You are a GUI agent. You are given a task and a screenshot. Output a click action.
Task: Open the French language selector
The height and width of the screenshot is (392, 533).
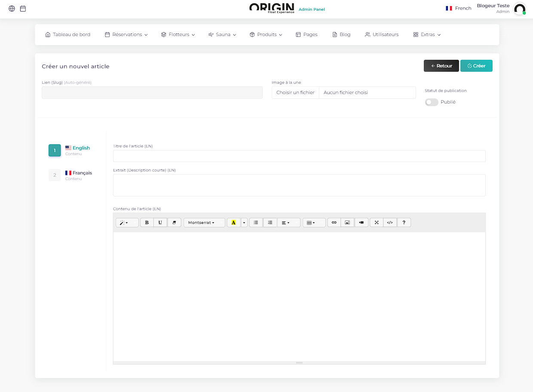(459, 8)
